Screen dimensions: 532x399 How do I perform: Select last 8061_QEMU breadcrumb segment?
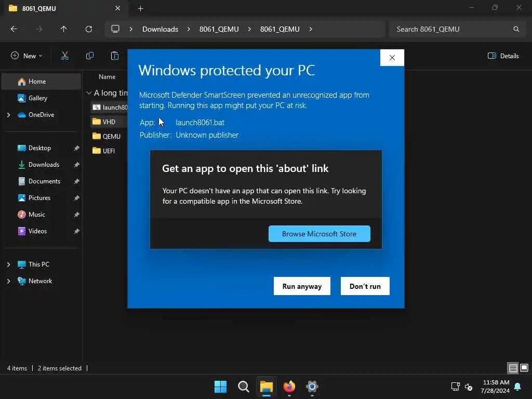point(280,29)
